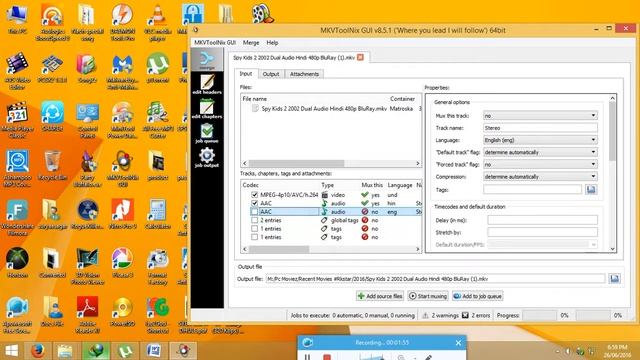Open the edit headers tool

(207, 84)
